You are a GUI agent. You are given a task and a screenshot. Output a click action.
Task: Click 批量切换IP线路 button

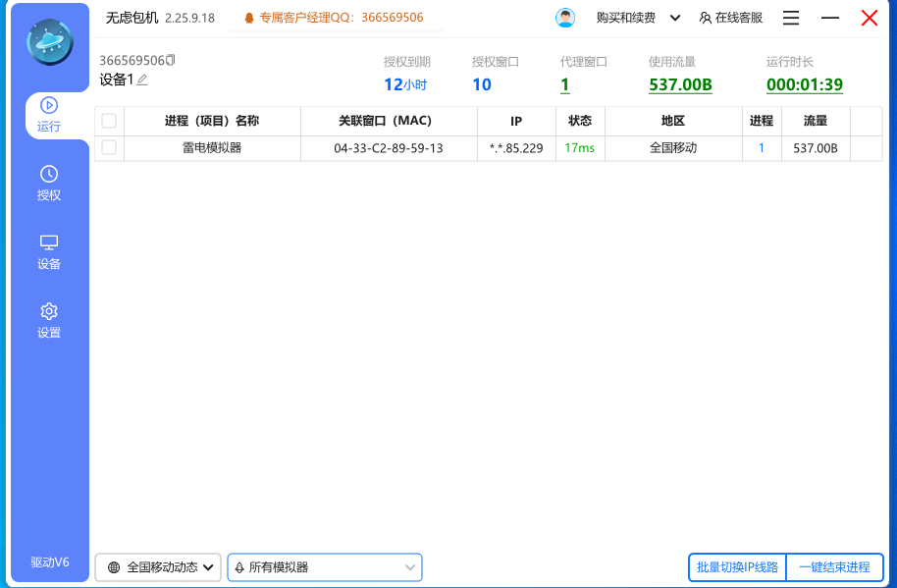[737, 567]
